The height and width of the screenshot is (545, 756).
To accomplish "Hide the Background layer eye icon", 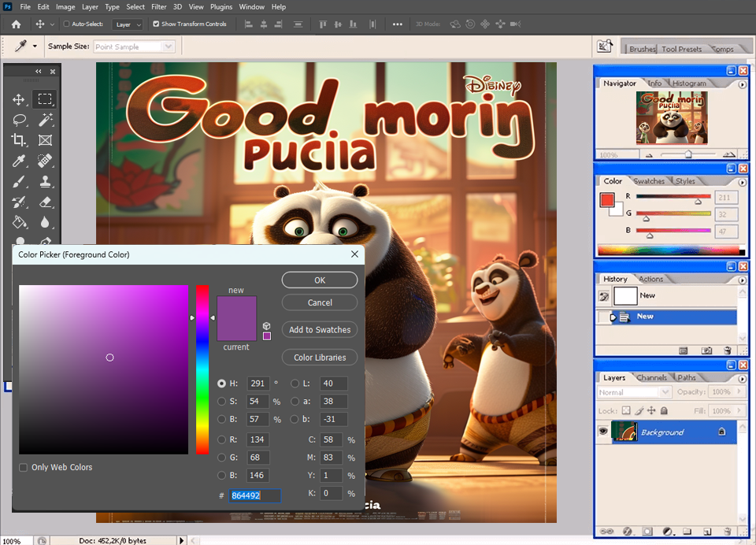I will pyautogui.click(x=603, y=432).
